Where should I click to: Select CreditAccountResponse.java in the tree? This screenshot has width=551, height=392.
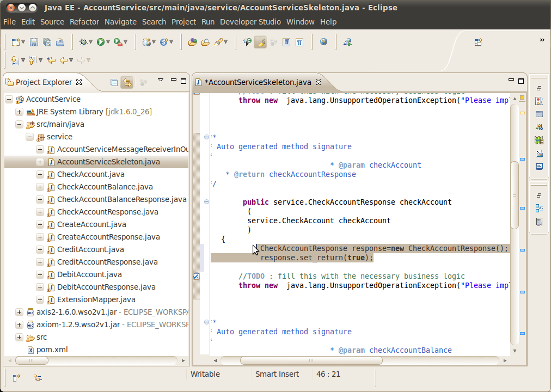pyautogui.click(x=107, y=262)
